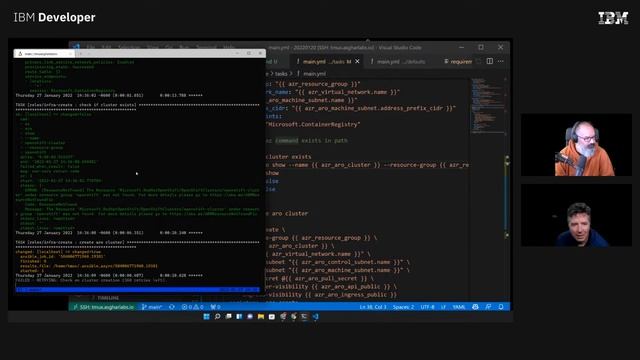Click the split editor right icon

point(489,62)
